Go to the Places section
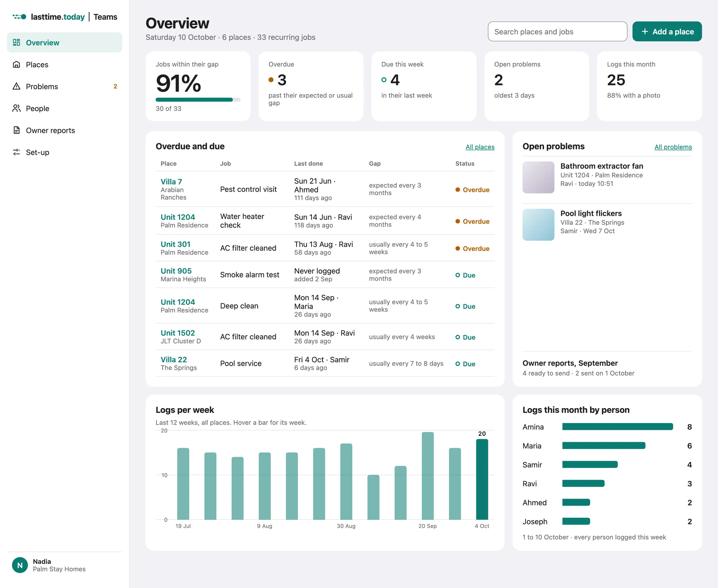718x588 pixels. [64, 64]
